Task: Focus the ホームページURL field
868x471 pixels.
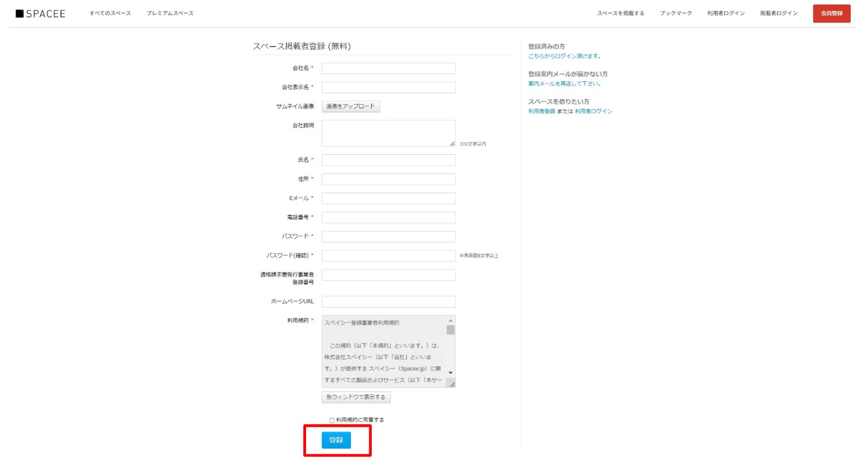Action: click(x=388, y=302)
